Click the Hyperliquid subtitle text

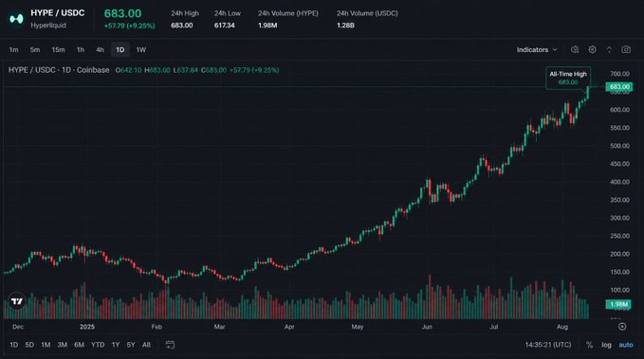(48, 26)
